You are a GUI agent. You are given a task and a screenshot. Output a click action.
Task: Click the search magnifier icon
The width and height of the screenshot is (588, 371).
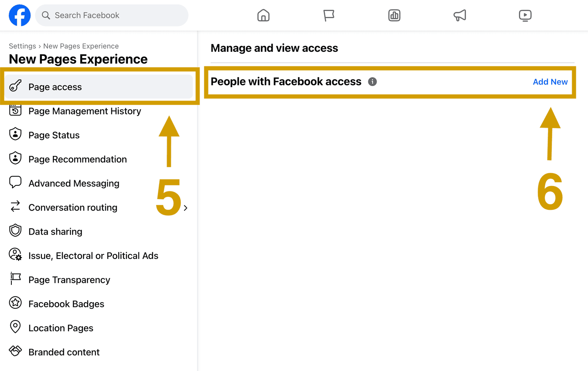pos(46,15)
